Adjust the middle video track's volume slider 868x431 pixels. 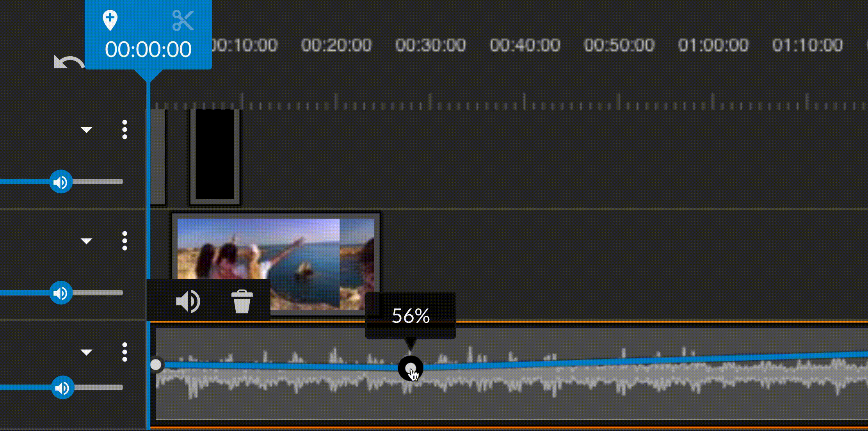pos(61,293)
